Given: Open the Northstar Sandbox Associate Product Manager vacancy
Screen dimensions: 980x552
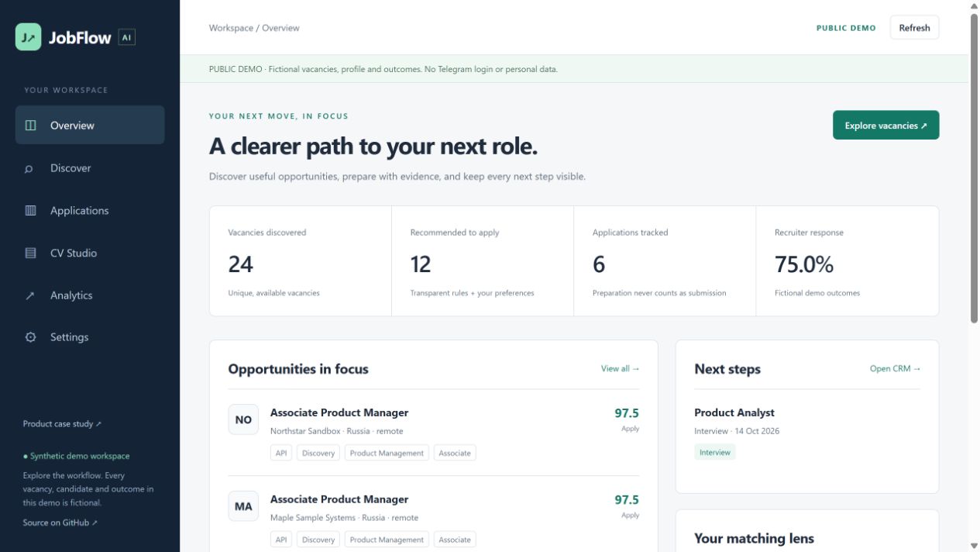Looking at the screenshot, I should point(339,412).
